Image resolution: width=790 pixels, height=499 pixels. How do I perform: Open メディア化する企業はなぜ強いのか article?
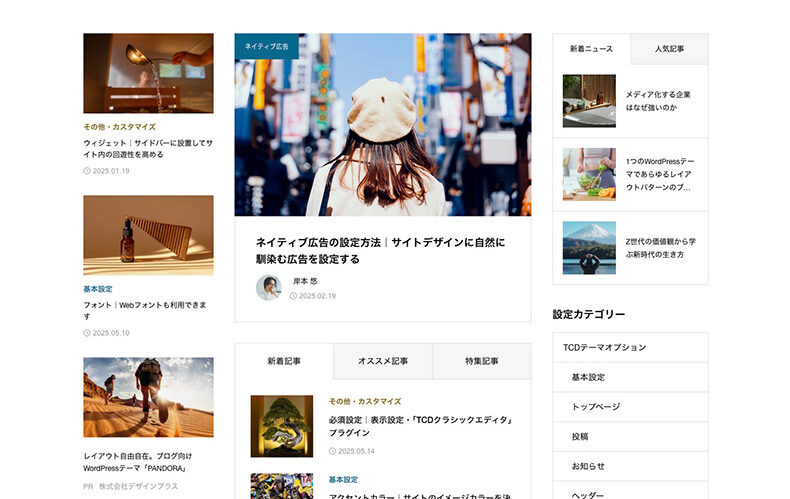(x=658, y=101)
